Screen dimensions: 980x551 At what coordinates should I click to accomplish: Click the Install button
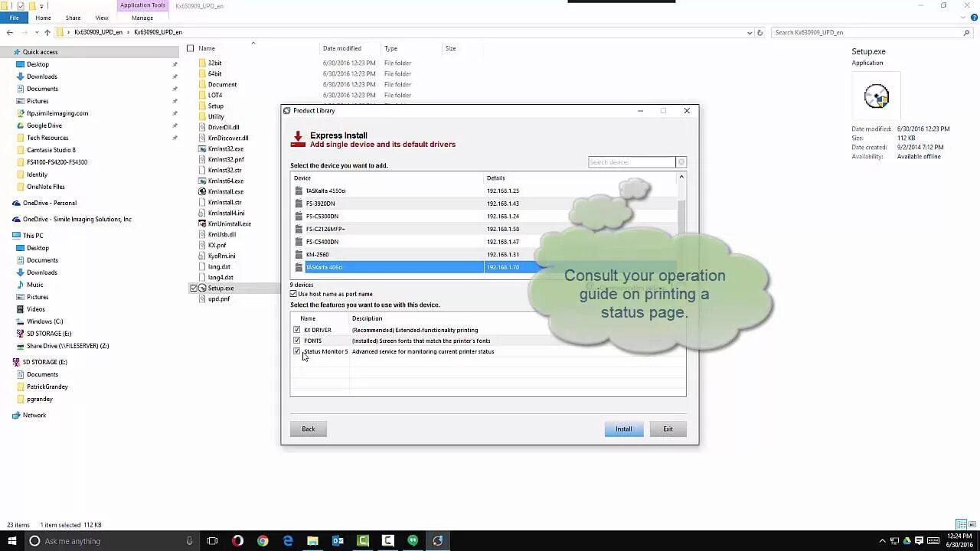pyautogui.click(x=624, y=429)
